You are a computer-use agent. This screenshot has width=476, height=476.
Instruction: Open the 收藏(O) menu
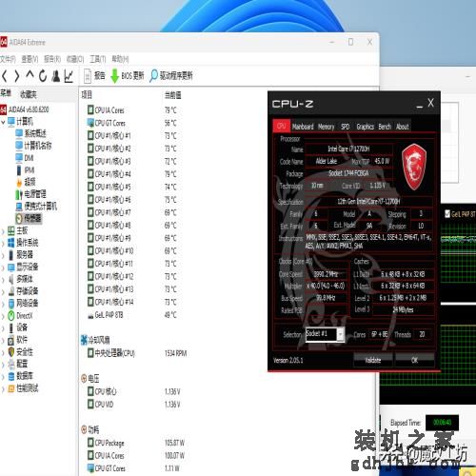tap(75, 59)
